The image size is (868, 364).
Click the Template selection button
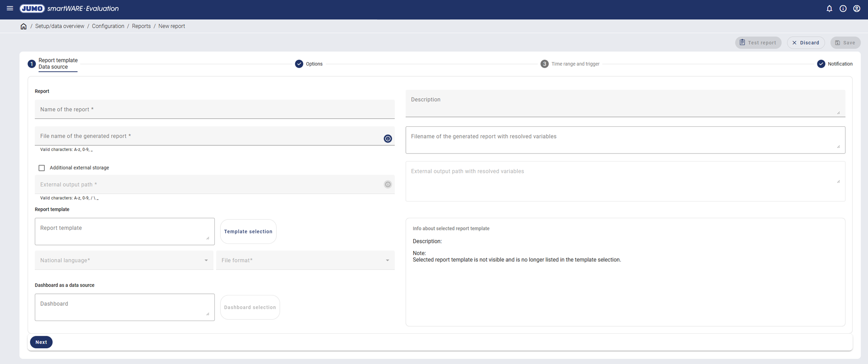click(x=248, y=232)
